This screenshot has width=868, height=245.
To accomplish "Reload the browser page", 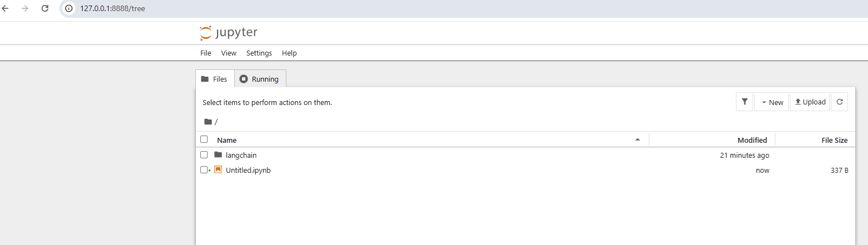I will [45, 8].
